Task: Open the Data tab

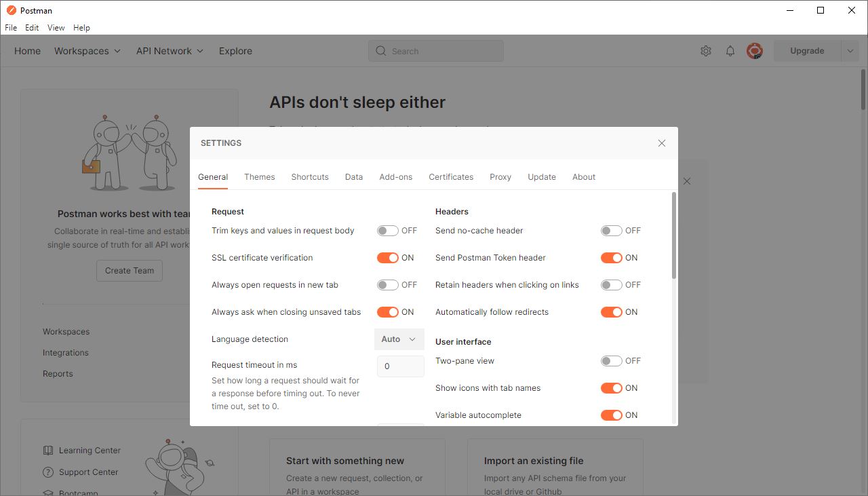Action: (x=354, y=177)
